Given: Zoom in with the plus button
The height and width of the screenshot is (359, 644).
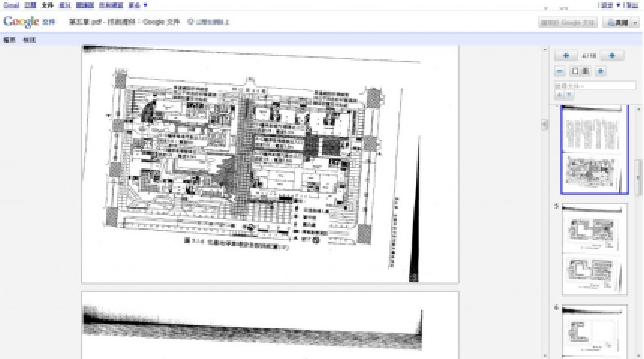Looking at the screenshot, I should coord(601,71).
